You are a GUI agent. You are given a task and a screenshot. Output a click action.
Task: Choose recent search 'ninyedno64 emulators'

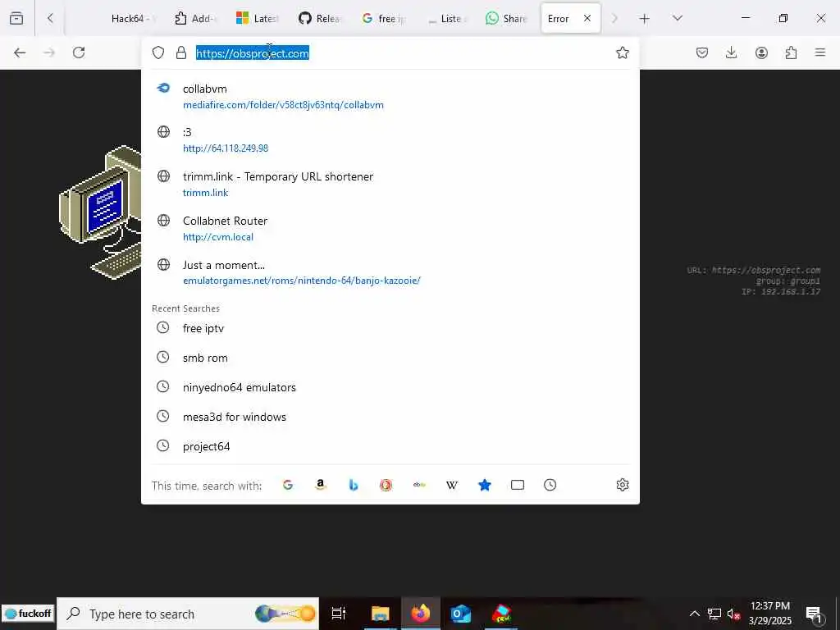(390, 387)
